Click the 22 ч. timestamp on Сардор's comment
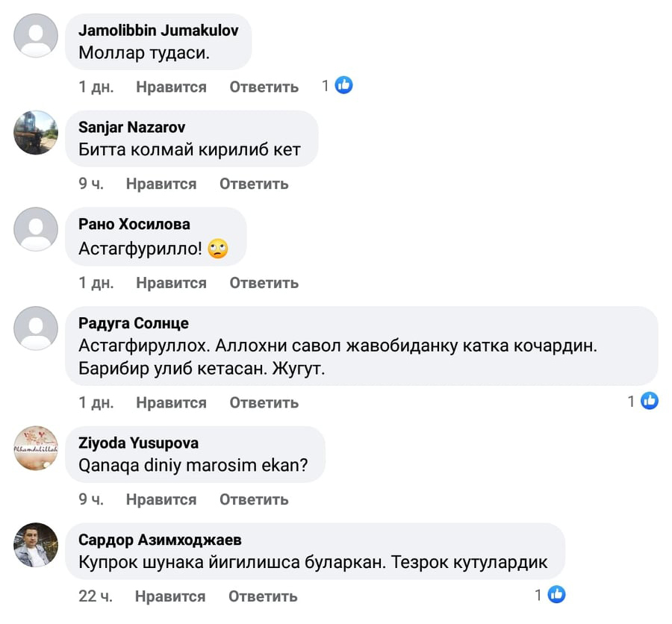672x624 pixels. (x=96, y=596)
